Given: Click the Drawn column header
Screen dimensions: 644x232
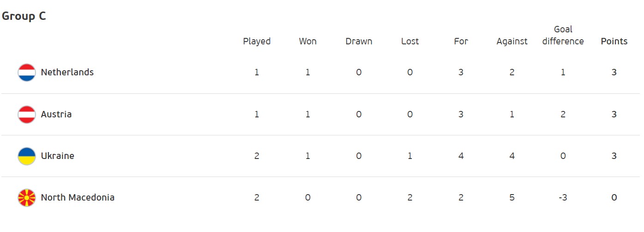Looking at the screenshot, I should coord(359,41).
